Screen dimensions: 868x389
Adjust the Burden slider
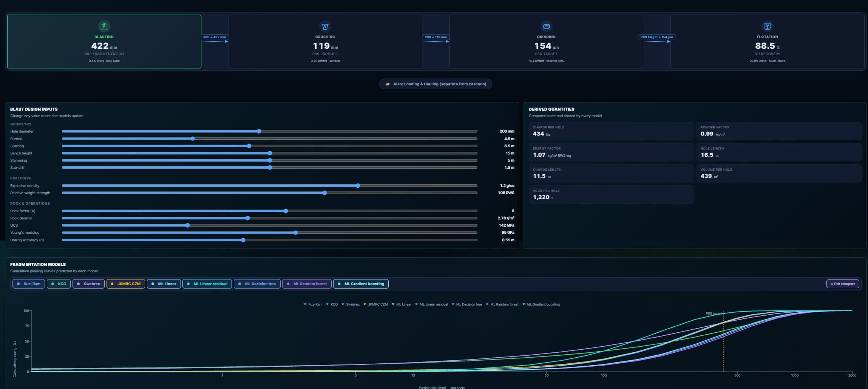pos(270,139)
